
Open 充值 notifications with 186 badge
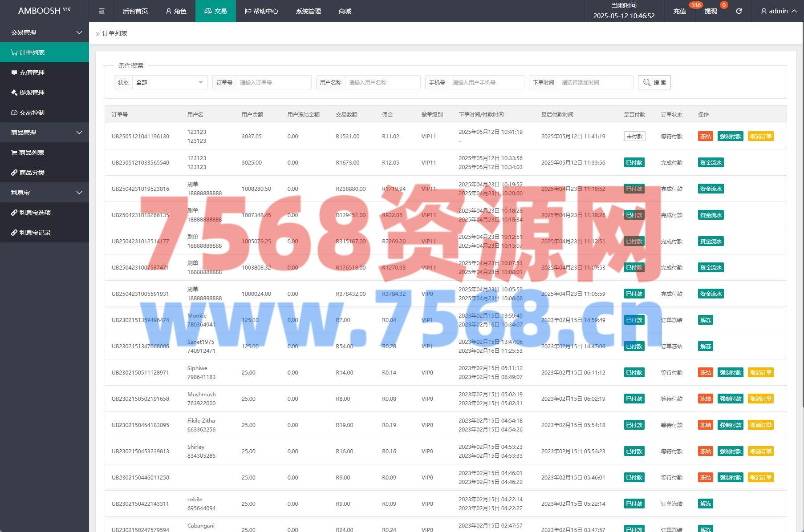point(679,11)
